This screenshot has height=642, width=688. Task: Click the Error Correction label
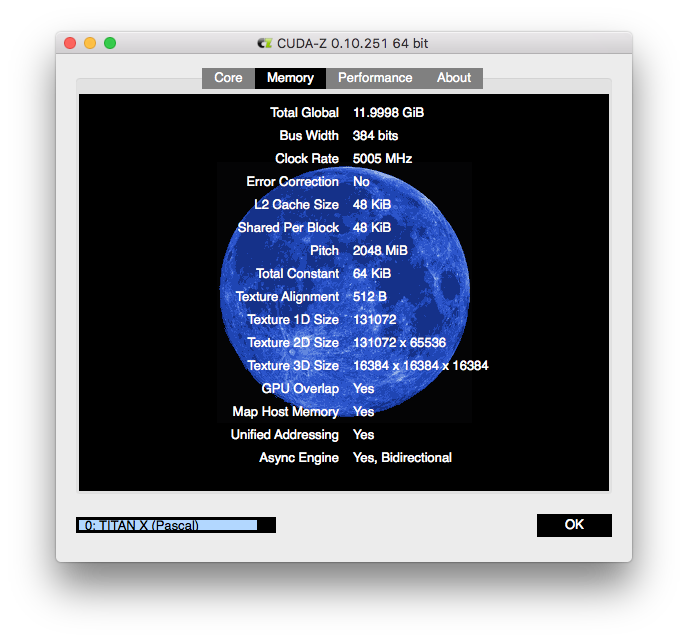coord(292,182)
